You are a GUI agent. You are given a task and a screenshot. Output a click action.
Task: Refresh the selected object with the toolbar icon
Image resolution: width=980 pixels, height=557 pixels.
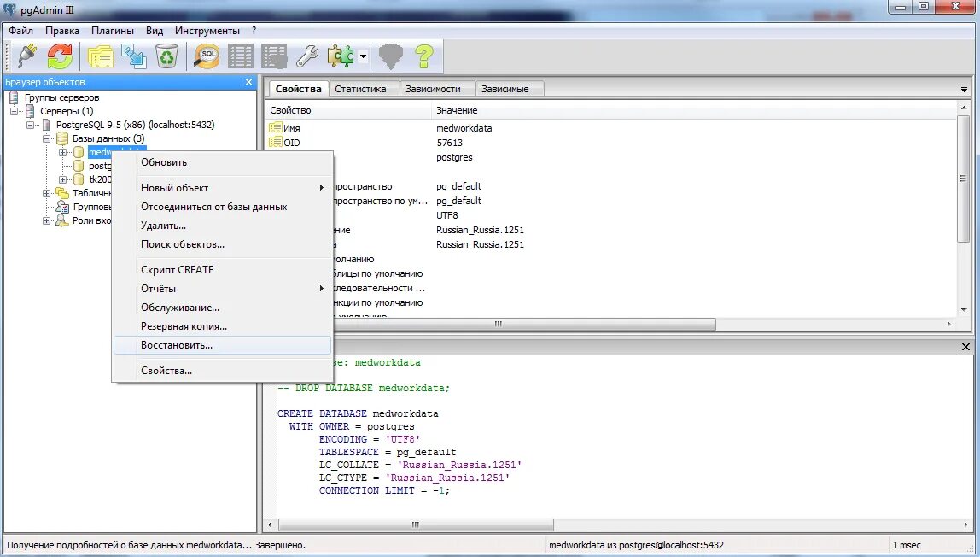pos(60,56)
